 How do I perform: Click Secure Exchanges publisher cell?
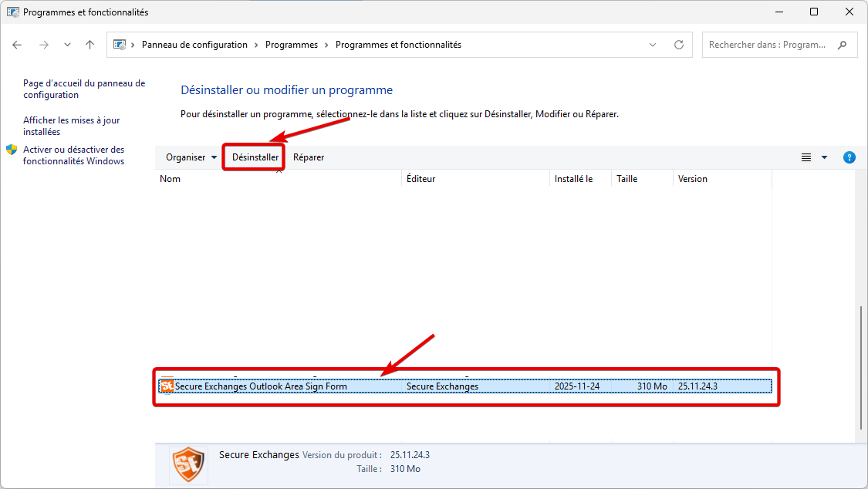pos(442,386)
